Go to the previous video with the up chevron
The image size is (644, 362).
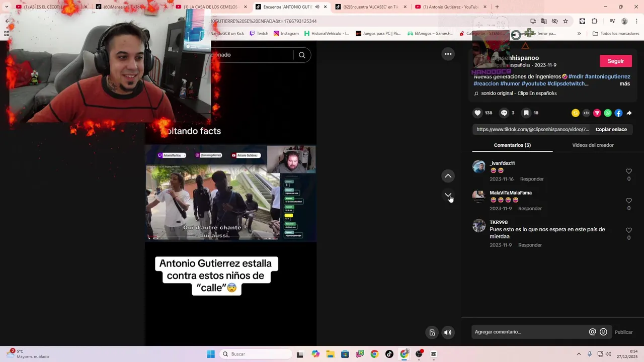point(448,176)
